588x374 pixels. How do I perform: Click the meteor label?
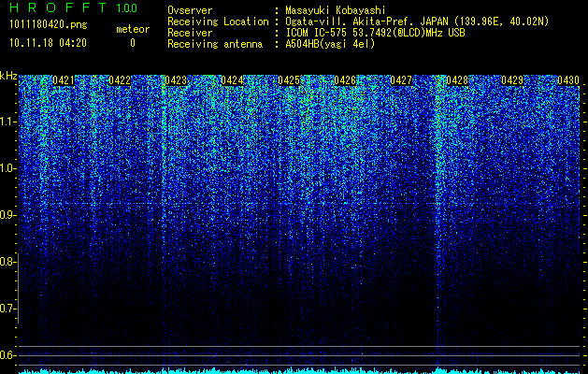click(133, 29)
